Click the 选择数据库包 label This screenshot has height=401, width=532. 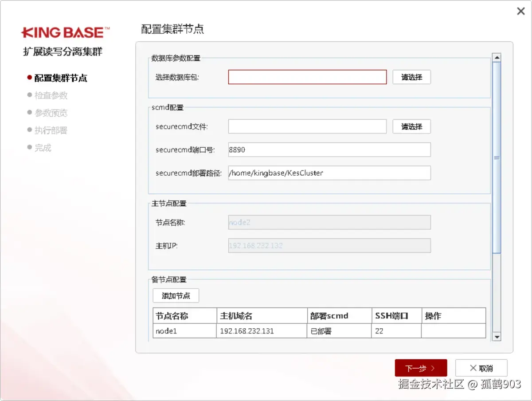[x=177, y=77]
